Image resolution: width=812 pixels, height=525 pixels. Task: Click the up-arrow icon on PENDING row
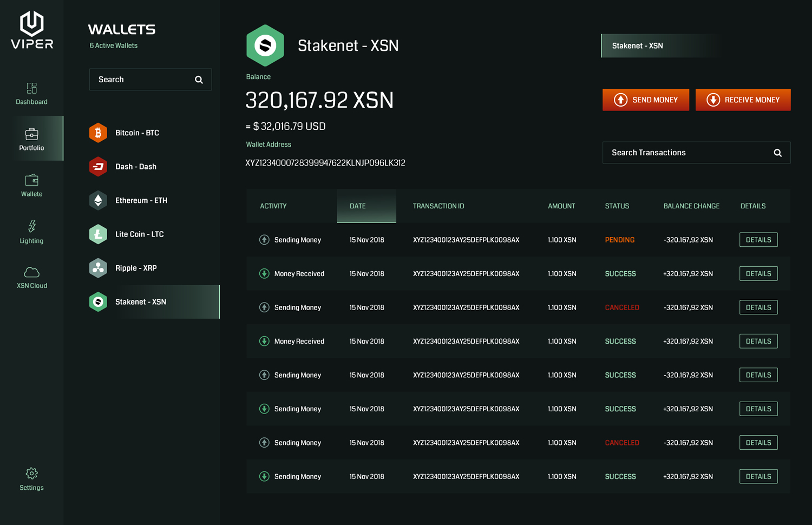tap(264, 240)
